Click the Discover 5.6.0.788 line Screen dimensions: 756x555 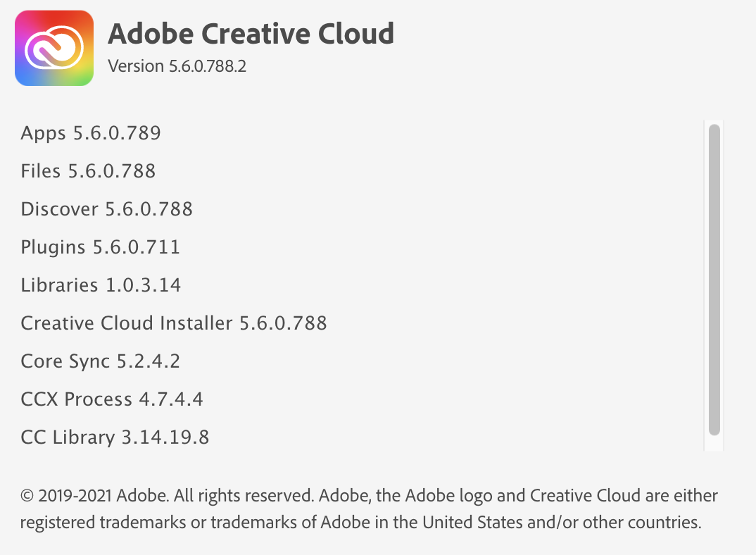pos(106,208)
